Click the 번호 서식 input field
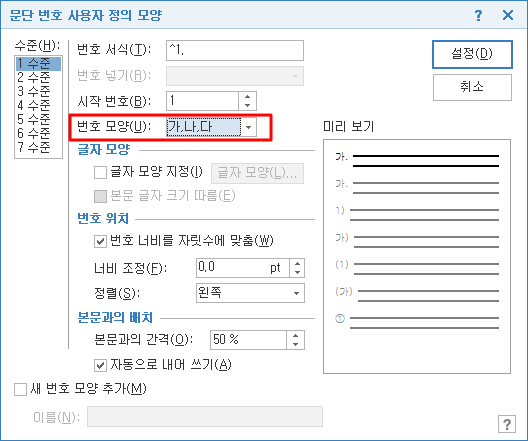This screenshot has width=528, height=441. point(235,50)
